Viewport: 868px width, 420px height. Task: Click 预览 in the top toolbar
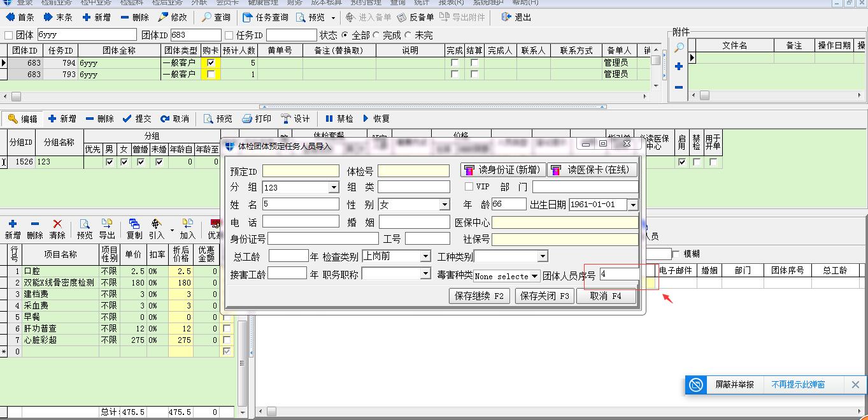pos(311,17)
